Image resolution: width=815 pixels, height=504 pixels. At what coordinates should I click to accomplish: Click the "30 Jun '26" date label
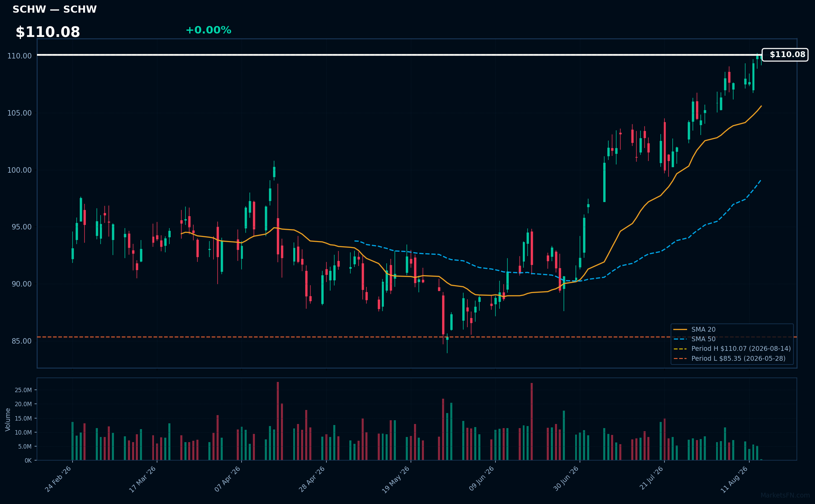coord(566,479)
